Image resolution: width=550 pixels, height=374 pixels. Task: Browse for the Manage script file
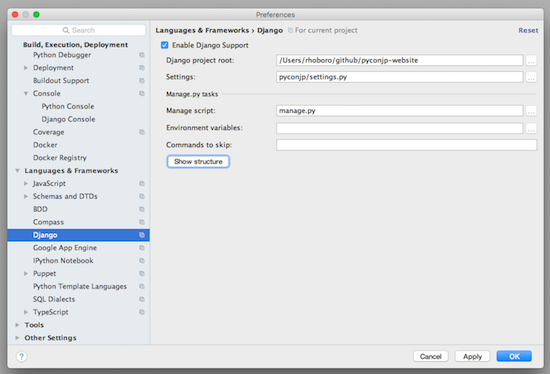coord(531,111)
